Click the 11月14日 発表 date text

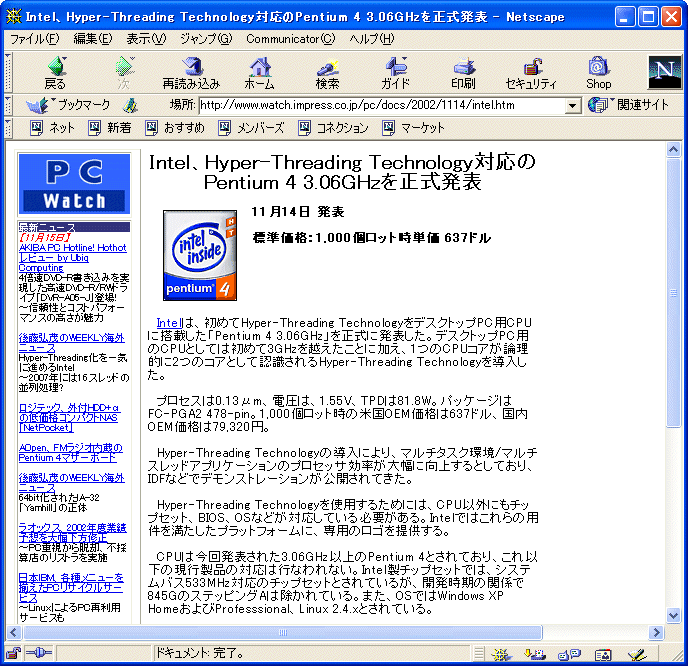(x=298, y=212)
